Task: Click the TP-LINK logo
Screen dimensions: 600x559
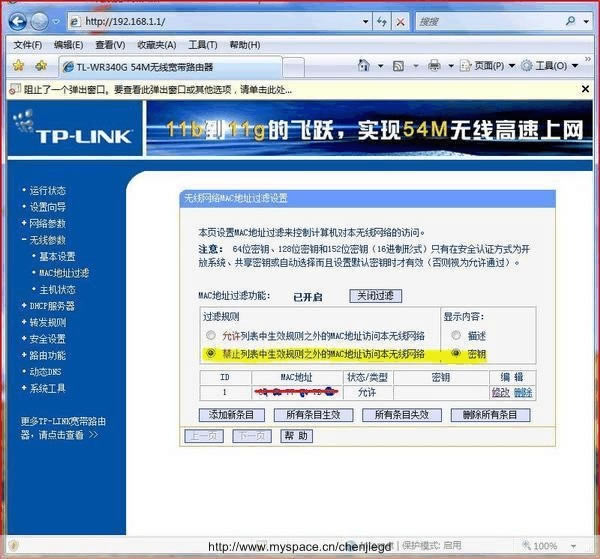Action: click(75, 128)
